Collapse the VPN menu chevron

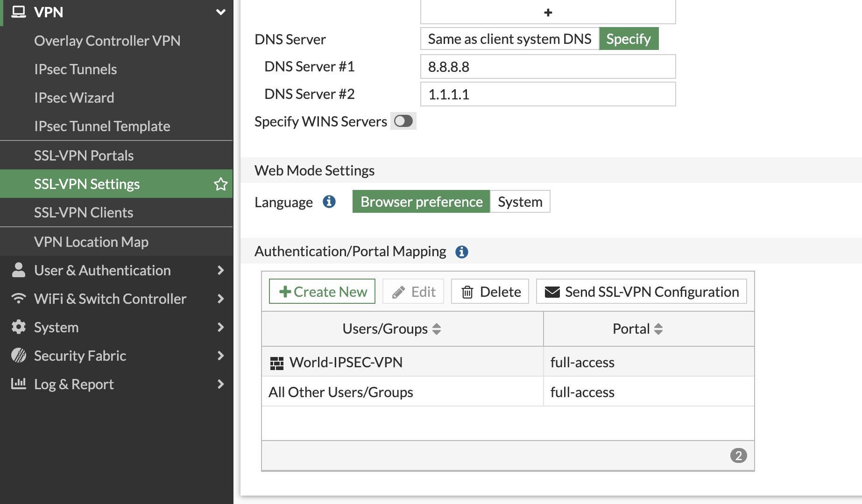(221, 12)
